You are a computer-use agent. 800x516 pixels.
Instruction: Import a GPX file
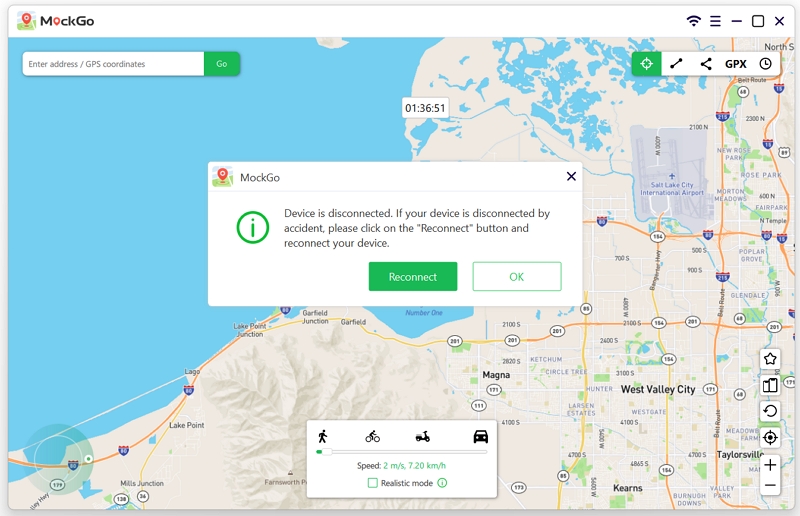(x=736, y=64)
